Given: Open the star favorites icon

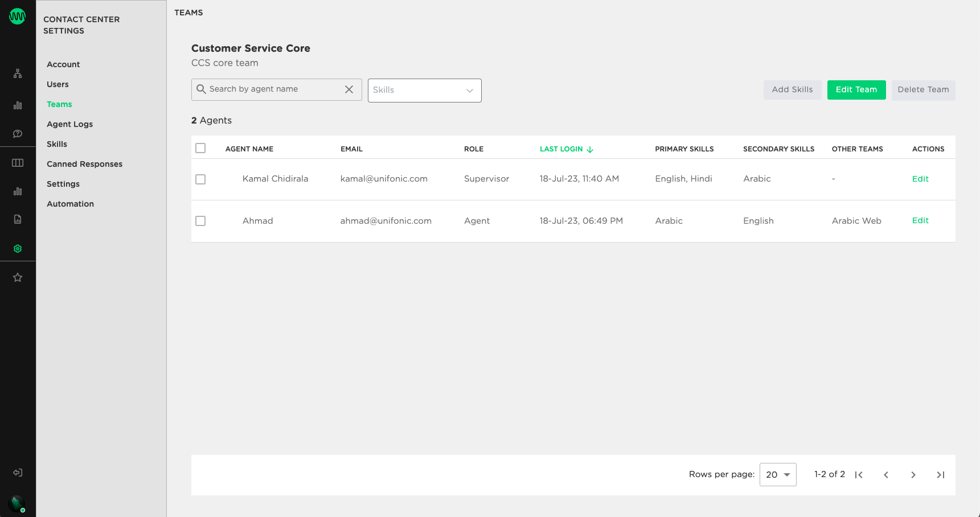Looking at the screenshot, I should coord(18,277).
